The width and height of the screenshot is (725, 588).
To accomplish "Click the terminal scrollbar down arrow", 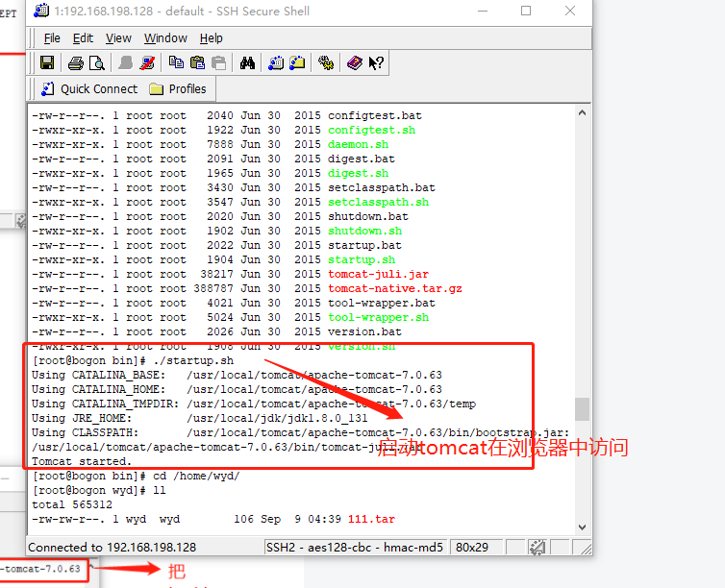I will (582, 527).
